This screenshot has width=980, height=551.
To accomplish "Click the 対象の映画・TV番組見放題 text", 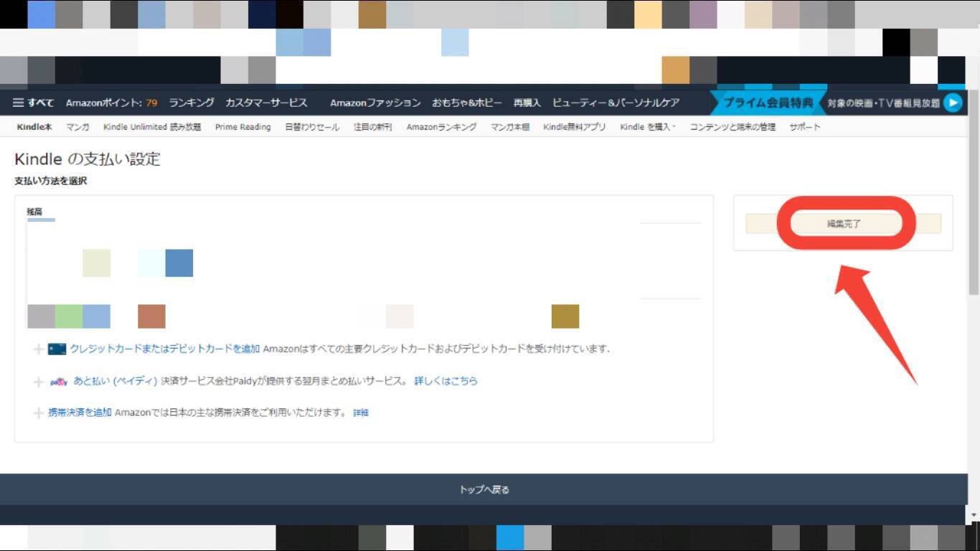I will pyautogui.click(x=883, y=103).
